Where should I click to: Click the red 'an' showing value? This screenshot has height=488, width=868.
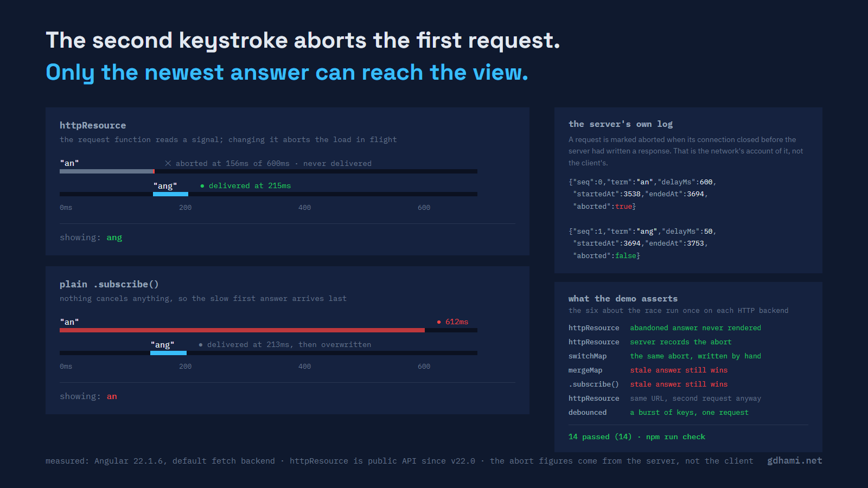(112, 396)
